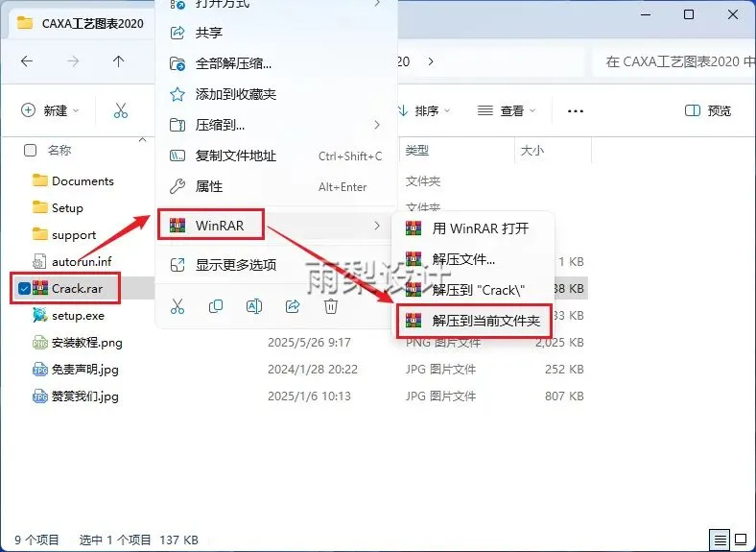Choose 解压文件... in WinRAR submenu
Screen dimensions: 756x552
coord(474,259)
